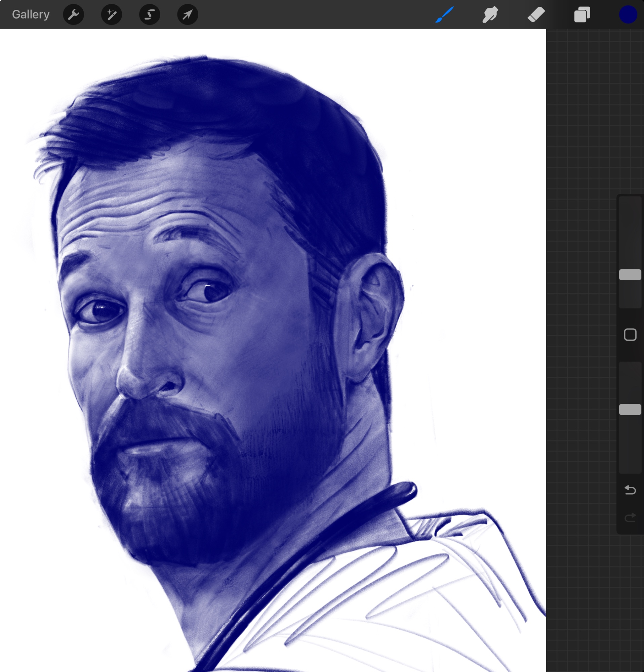Click the brush opacity slider handle

click(630, 409)
